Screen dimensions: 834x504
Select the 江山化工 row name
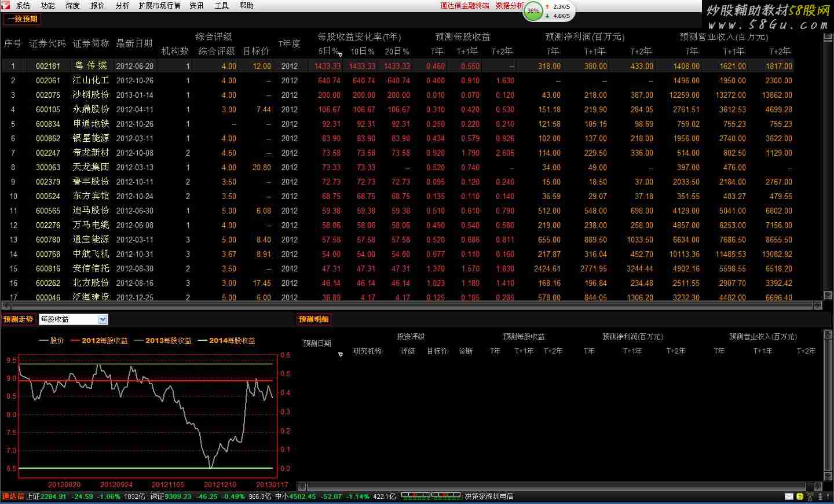point(91,80)
